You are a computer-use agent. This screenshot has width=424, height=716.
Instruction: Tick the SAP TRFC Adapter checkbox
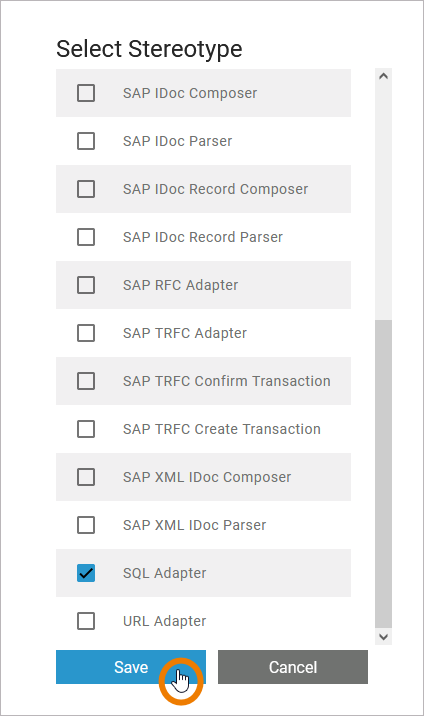86,333
